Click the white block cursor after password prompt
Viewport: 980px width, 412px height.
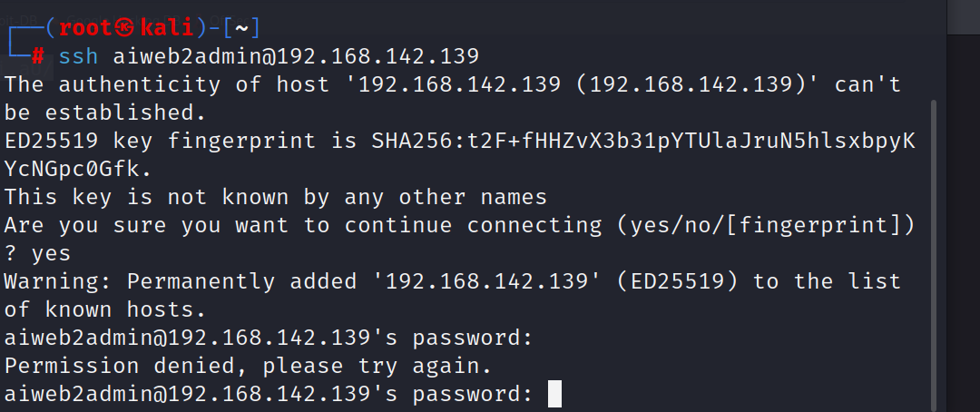[554, 395]
